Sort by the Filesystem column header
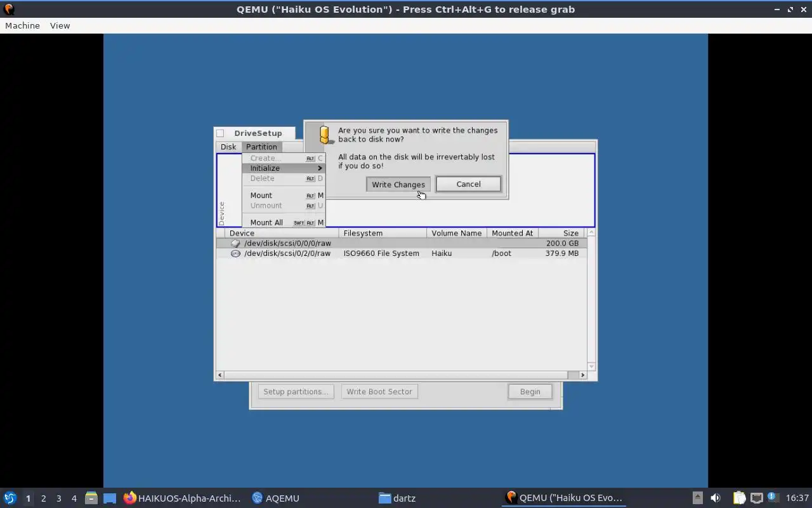The width and height of the screenshot is (812, 508). click(x=383, y=233)
